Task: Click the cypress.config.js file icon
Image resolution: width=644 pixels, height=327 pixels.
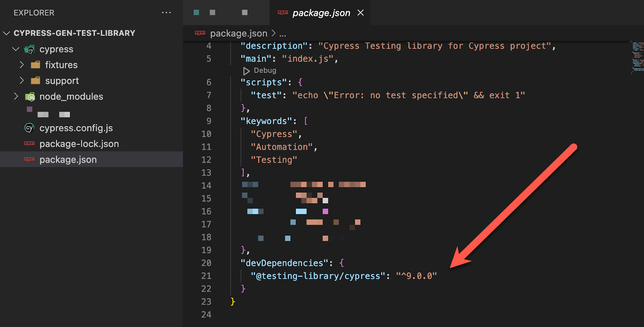Action: pos(29,128)
